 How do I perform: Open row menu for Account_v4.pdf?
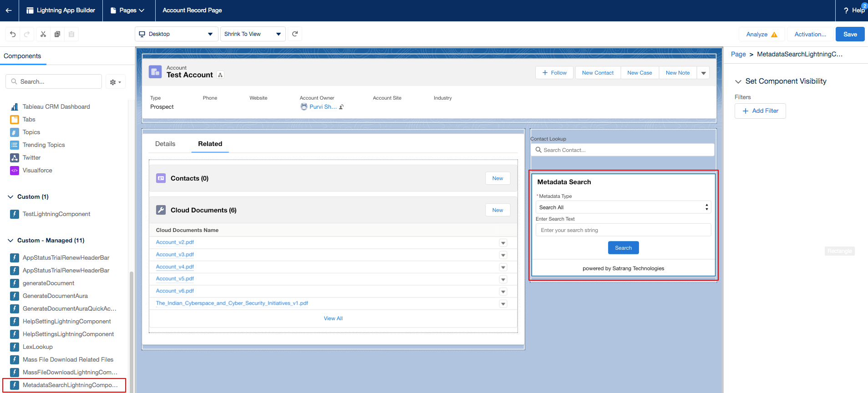[x=503, y=267]
